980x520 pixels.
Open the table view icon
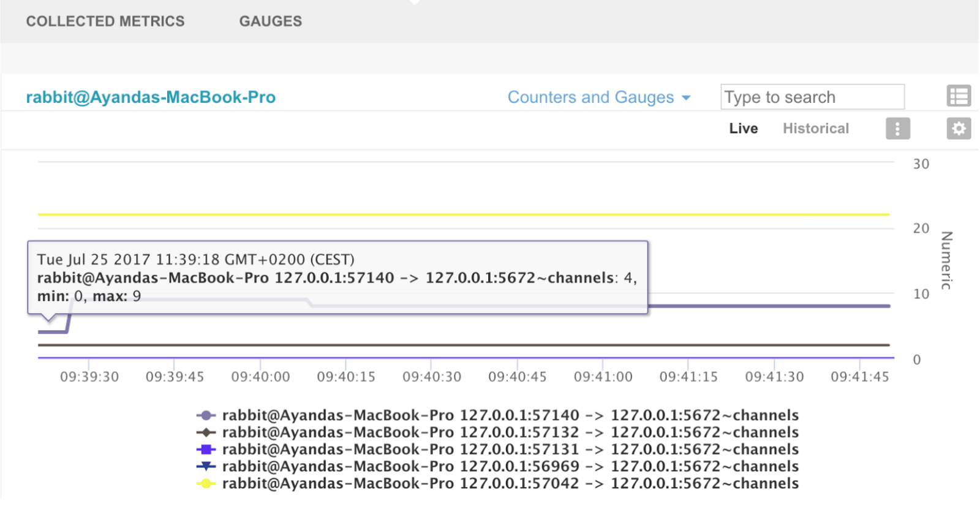(959, 96)
